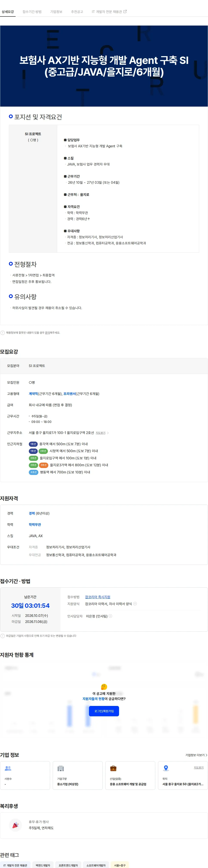
Task: Open the 기업정보 tab
Action: [x=56, y=12]
